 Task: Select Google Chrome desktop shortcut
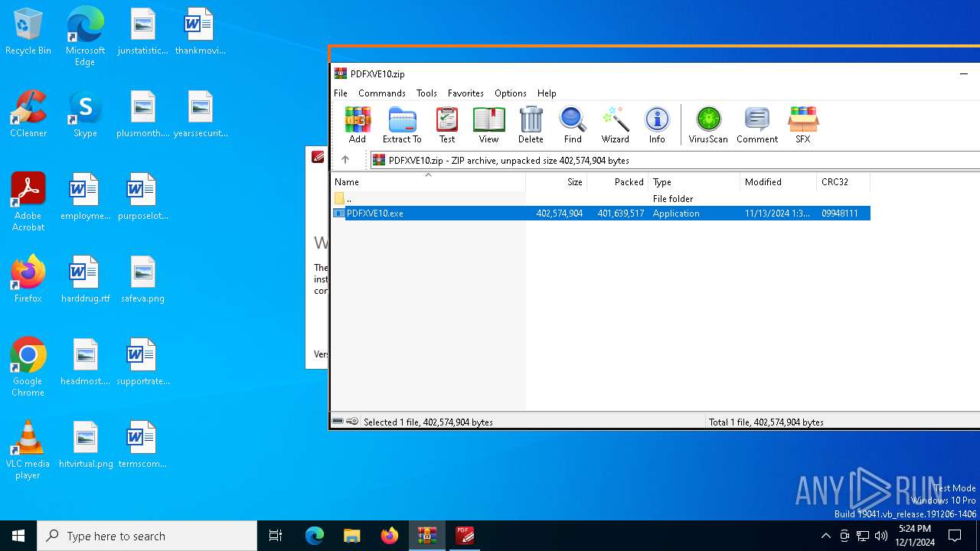[28, 367]
